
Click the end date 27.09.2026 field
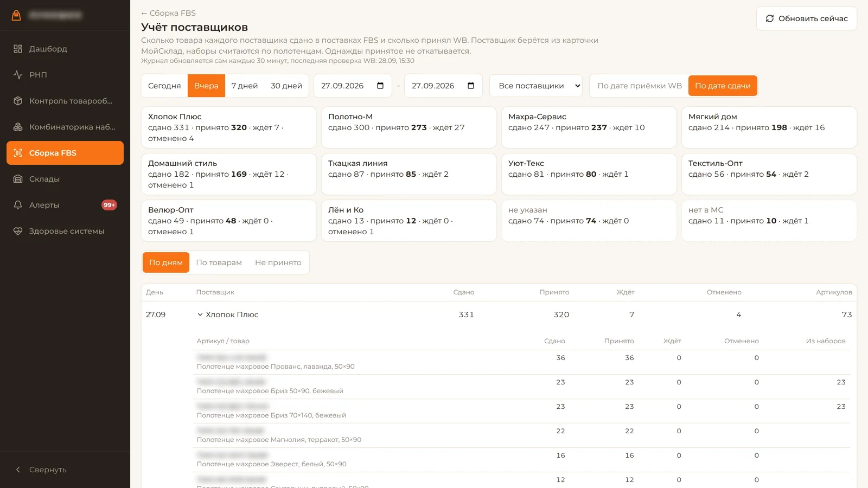click(x=443, y=86)
